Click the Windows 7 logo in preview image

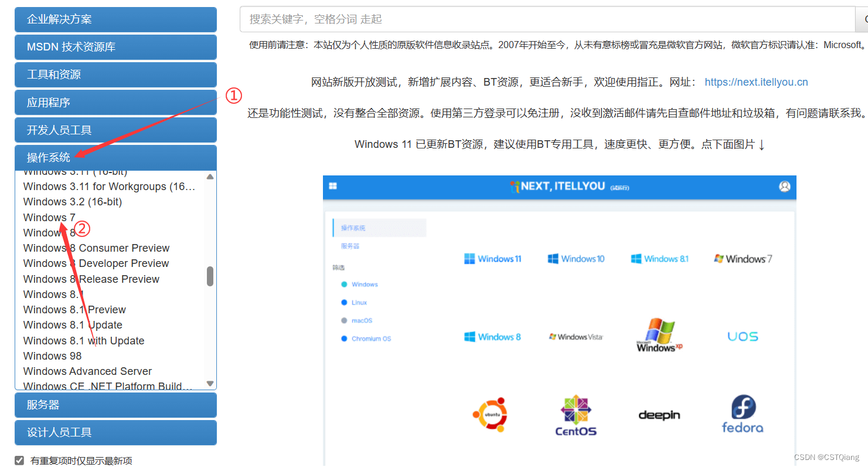coord(743,259)
